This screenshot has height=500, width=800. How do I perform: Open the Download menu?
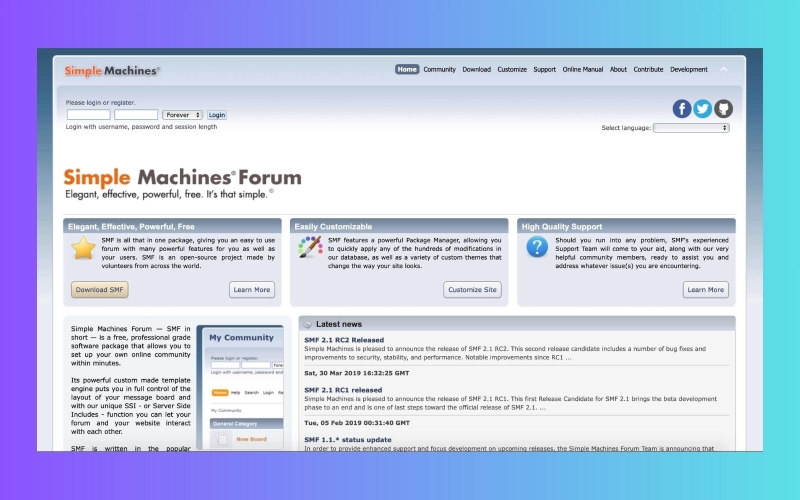click(477, 69)
